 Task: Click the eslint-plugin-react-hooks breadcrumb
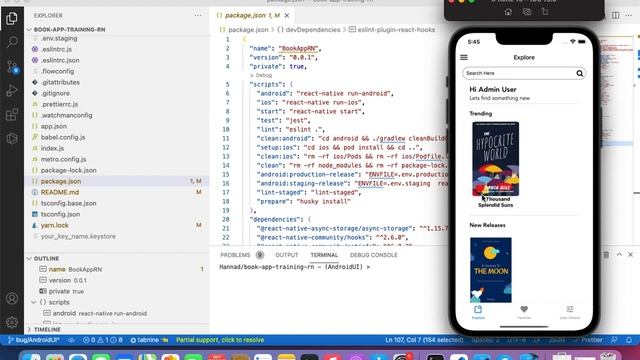[396, 30]
